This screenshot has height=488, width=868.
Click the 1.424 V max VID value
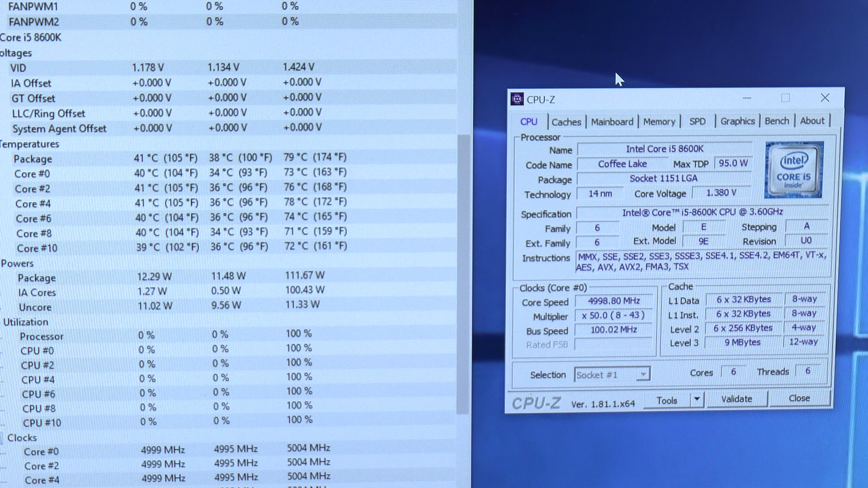[x=298, y=67]
